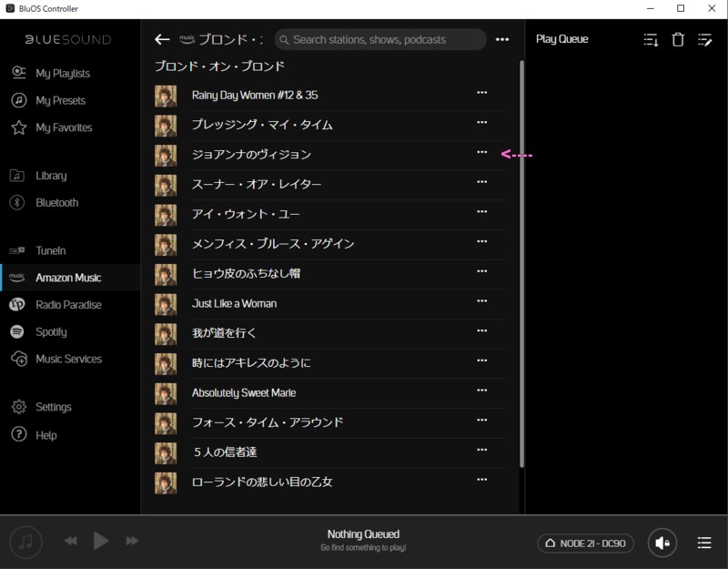Select the track 我が道を行く
This screenshot has height=569, width=728.
coord(224,333)
